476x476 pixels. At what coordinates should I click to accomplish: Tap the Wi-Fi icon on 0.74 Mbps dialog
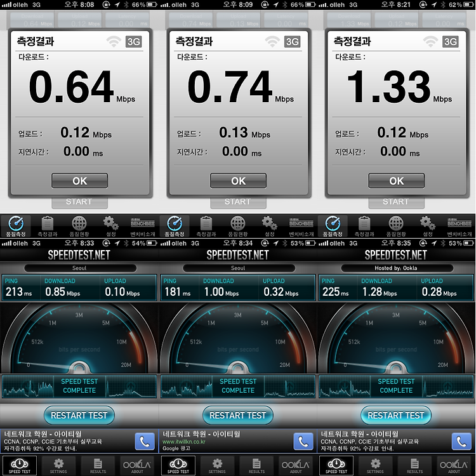tap(272, 42)
